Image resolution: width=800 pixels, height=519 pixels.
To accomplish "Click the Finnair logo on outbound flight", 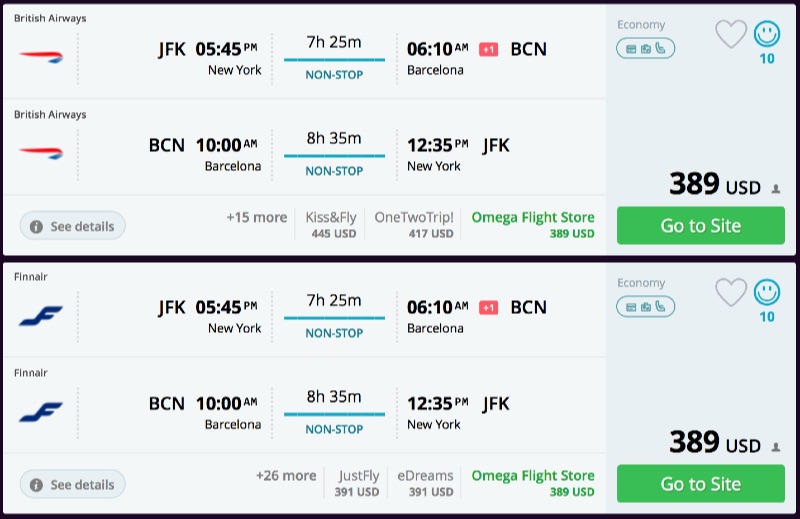I will click(x=41, y=315).
